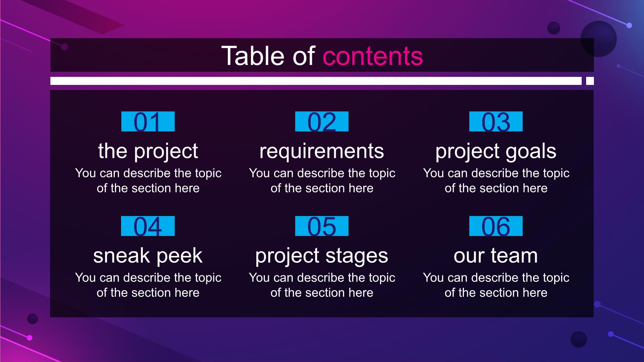Select the description under 'requirements'
The height and width of the screenshot is (362, 644).
click(x=322, y=181)
